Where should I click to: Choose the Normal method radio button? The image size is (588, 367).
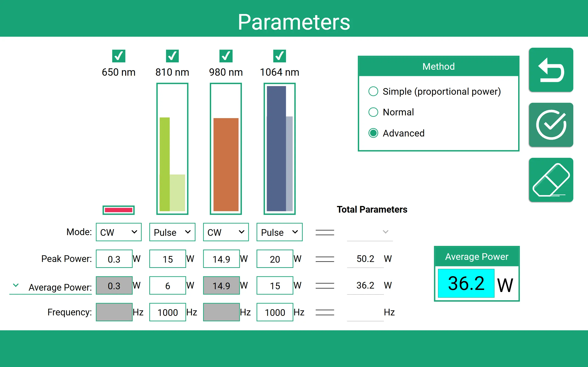pyautogui.click(x=373, y=112)
